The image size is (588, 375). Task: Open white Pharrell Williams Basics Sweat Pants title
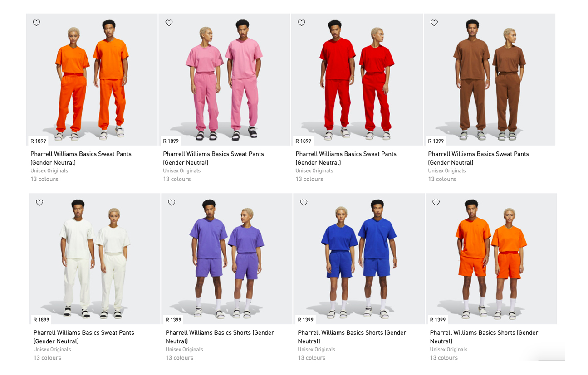(x=84, y=336)
